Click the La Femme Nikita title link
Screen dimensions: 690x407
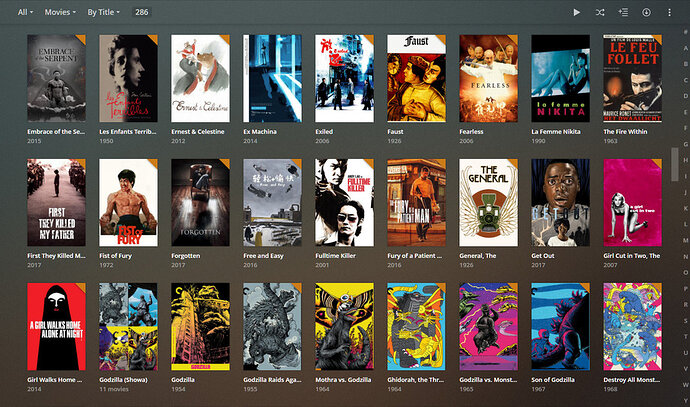coord(556,132)
